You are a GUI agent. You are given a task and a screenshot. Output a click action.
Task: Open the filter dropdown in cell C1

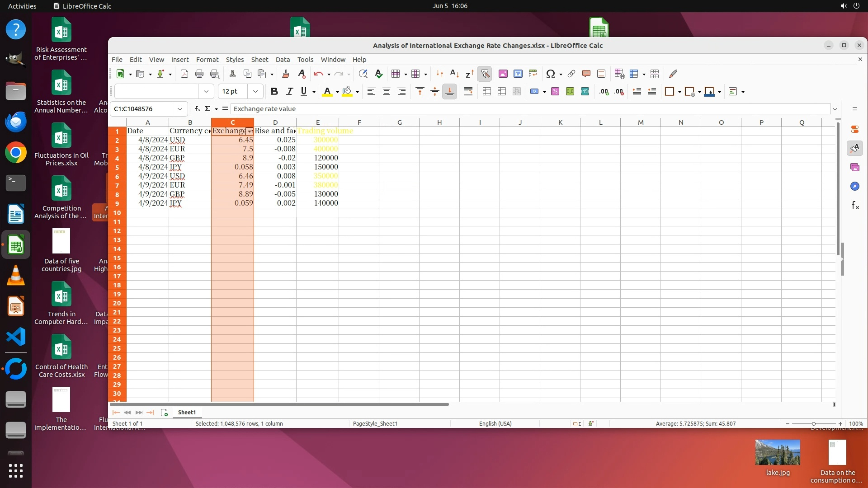250,131
